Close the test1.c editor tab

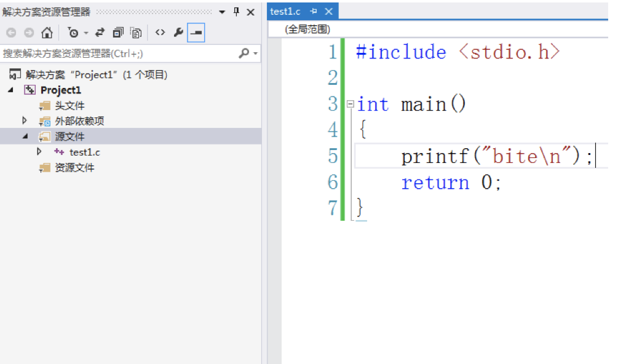[329, 12]
